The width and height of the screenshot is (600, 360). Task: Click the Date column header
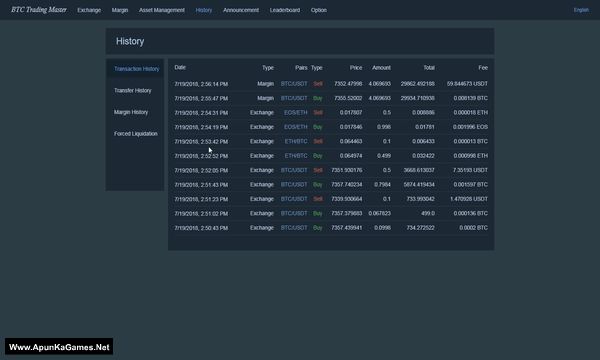[x=180, y=67]
